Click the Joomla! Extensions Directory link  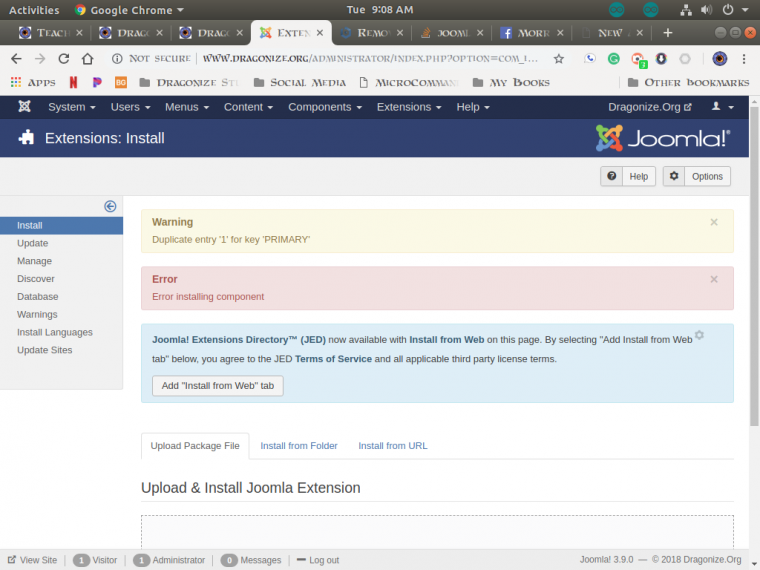click(x=238, y=340)
